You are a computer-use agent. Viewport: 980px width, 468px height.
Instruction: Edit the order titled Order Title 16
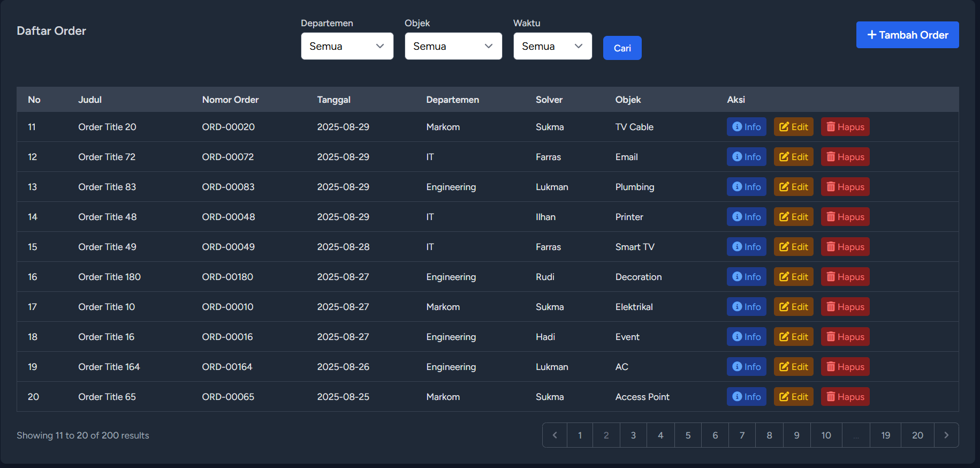click(x=793, y=337)
